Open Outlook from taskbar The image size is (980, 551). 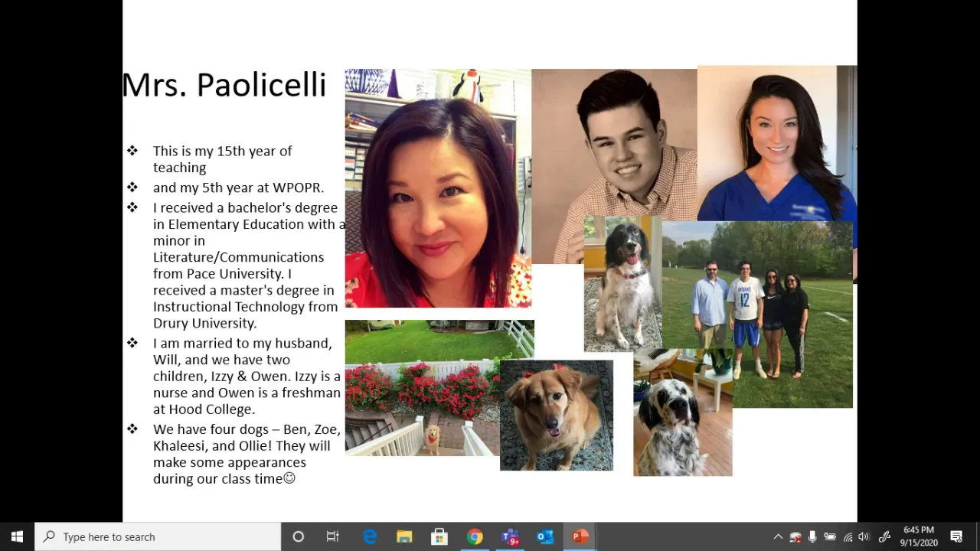click(x=545, y=536)
